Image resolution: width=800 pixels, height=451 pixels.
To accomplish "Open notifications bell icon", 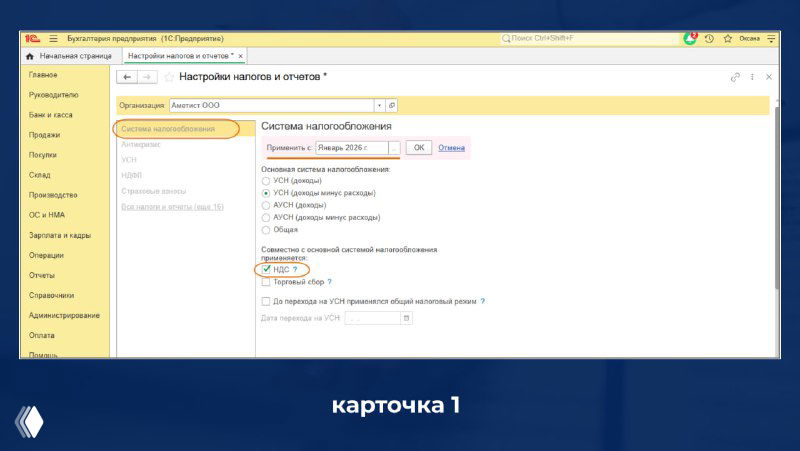I will 690,39.
